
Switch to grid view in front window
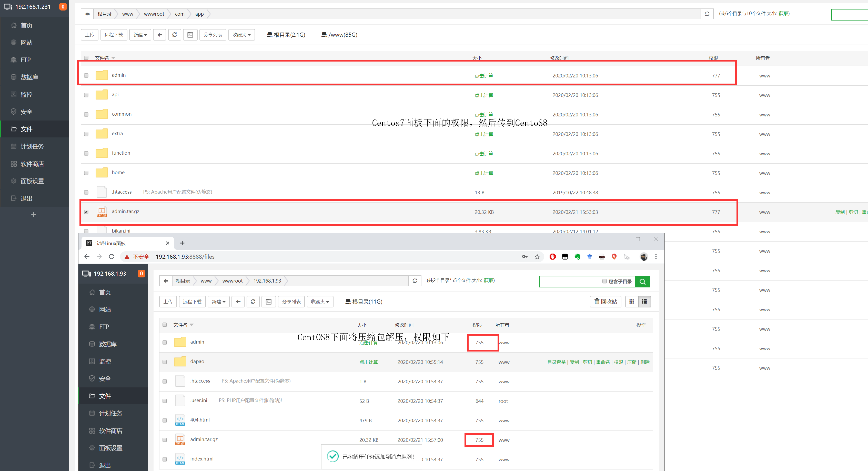[x=631, y=302]
